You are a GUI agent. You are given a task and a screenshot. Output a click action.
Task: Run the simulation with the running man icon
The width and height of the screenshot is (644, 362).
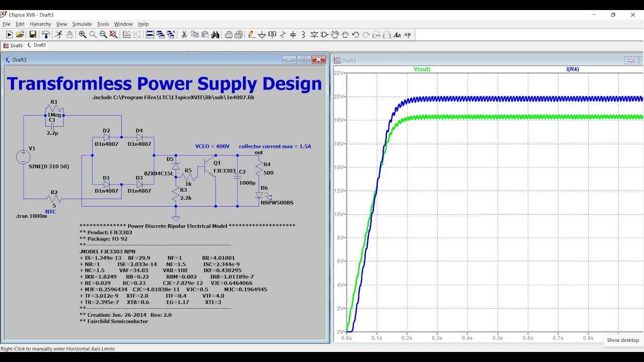(58, 35)
